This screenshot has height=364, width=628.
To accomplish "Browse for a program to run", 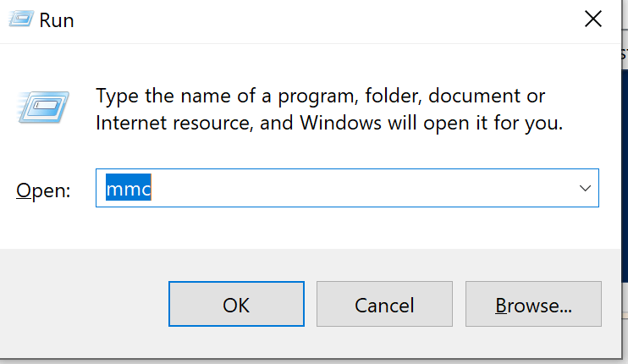I will (533, 304).
